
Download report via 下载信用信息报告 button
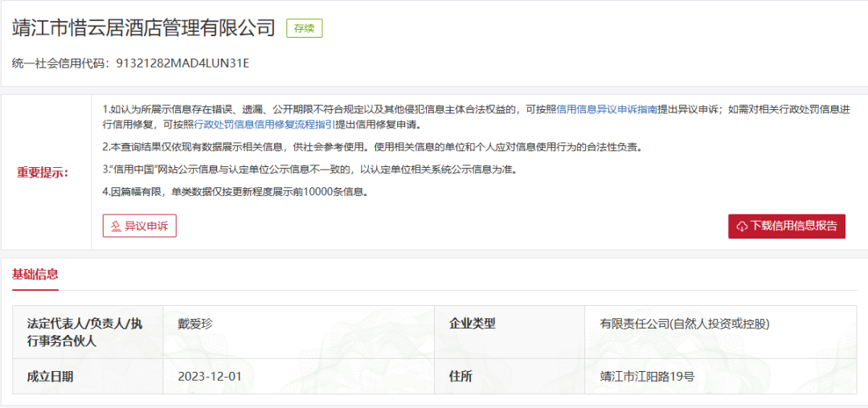coord(787,226)
